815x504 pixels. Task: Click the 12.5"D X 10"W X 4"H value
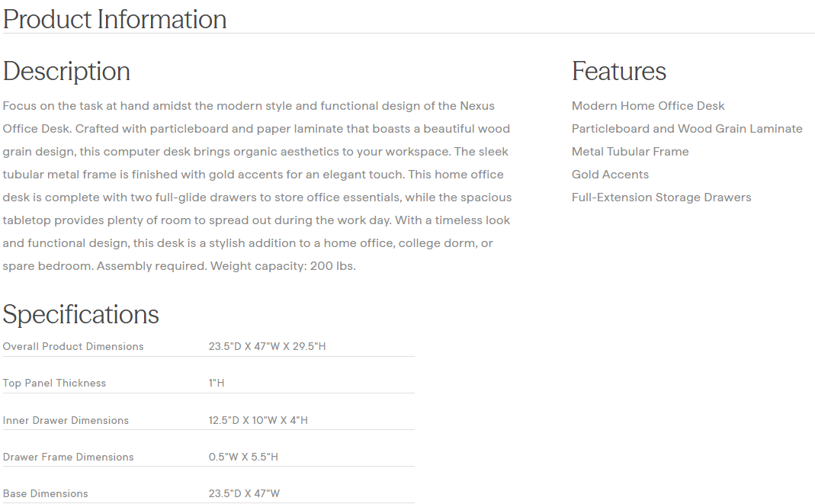coord(258,420)
